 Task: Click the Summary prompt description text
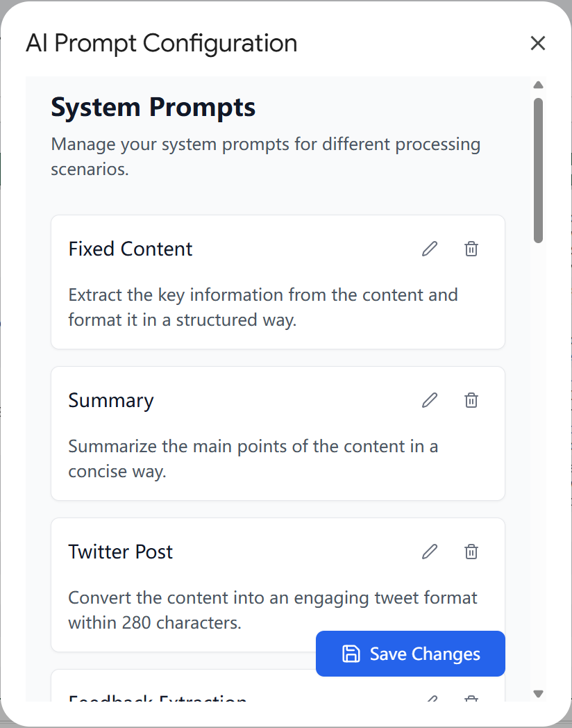[253, 459]
